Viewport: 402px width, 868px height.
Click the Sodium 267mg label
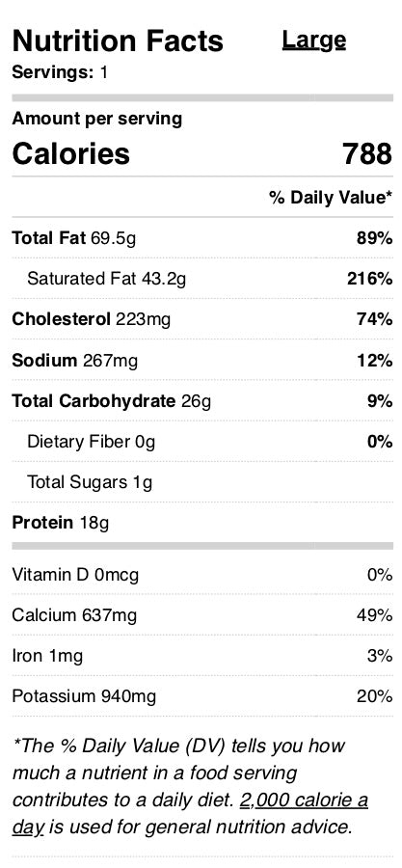74,361
